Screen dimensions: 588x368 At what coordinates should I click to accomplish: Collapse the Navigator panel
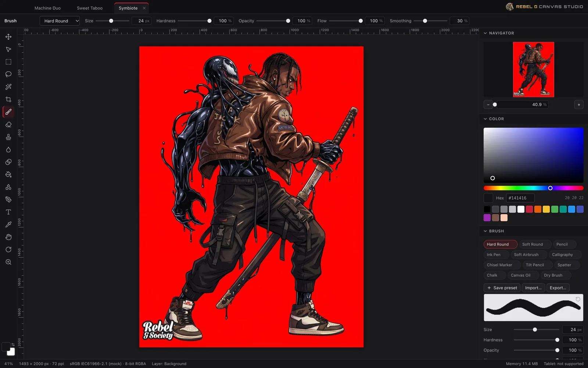coord(485,33)
